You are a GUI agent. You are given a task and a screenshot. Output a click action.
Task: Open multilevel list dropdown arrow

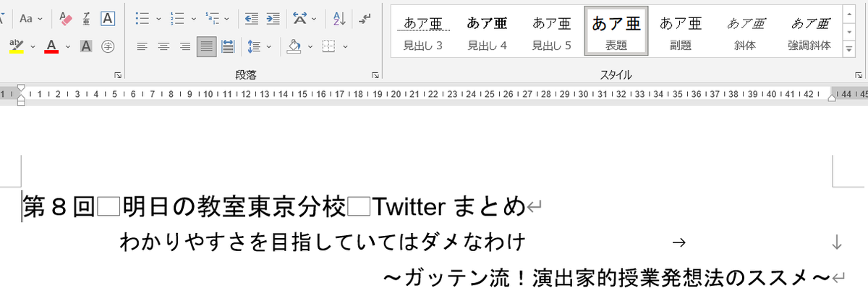[x=228, y=18]
